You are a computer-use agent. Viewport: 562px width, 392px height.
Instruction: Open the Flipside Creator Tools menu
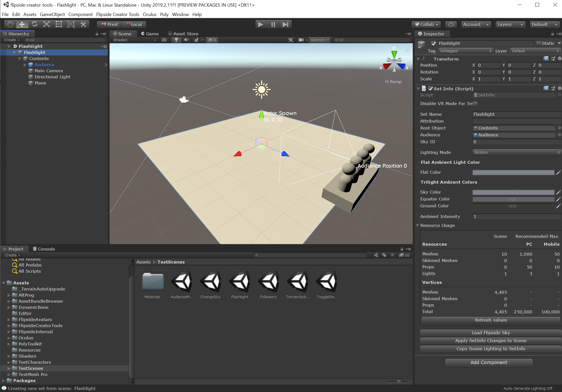118,14
